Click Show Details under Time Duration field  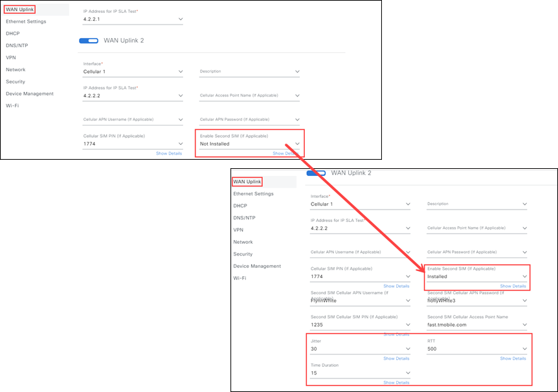(396, 383)
